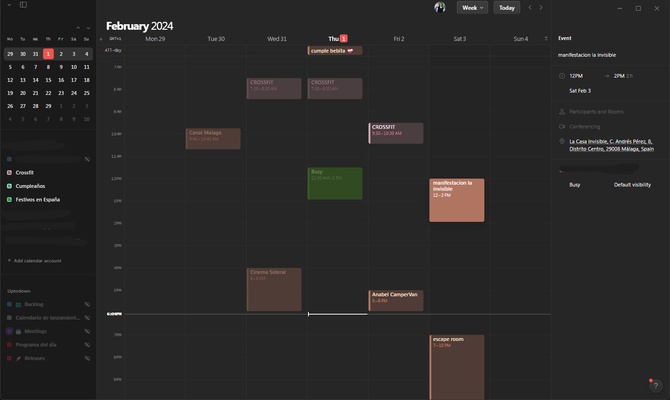Click the event title field in details panel

(587, 55)
